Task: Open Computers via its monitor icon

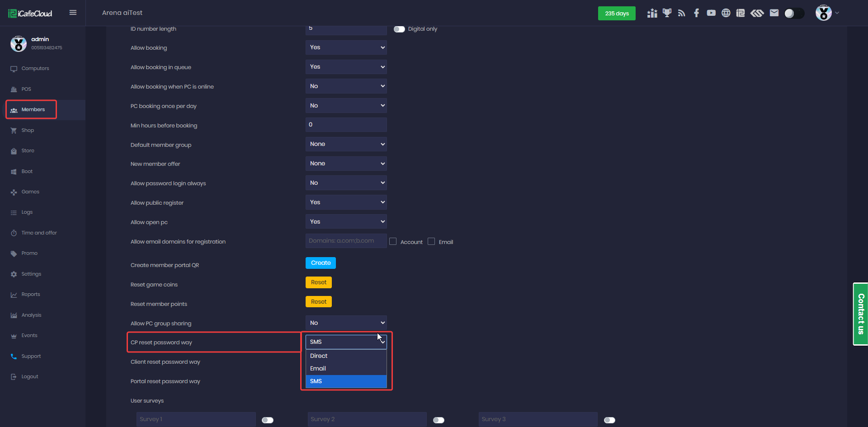Action: (14, 69)
